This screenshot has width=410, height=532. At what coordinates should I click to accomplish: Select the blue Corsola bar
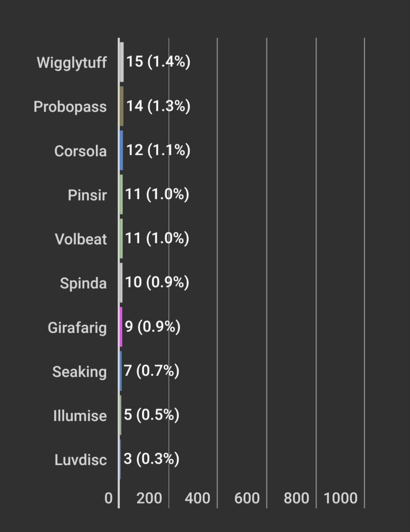[x=121, y=150]
